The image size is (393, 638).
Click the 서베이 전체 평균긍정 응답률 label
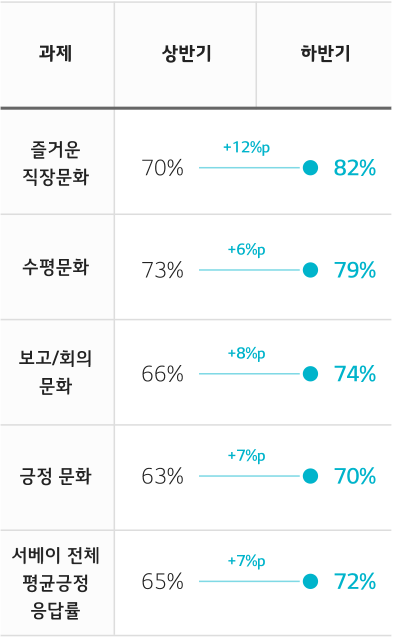click(x=55, y=583)
